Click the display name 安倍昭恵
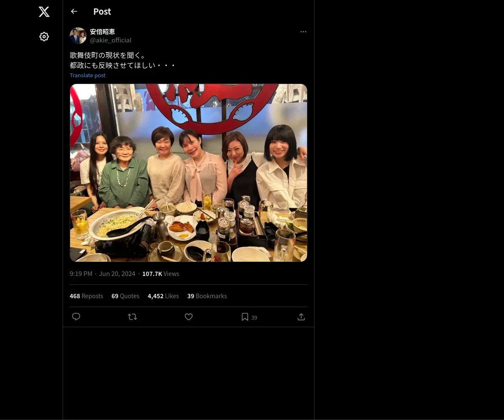This screenshot has height=420, width=504. click(x=102, y=31)
